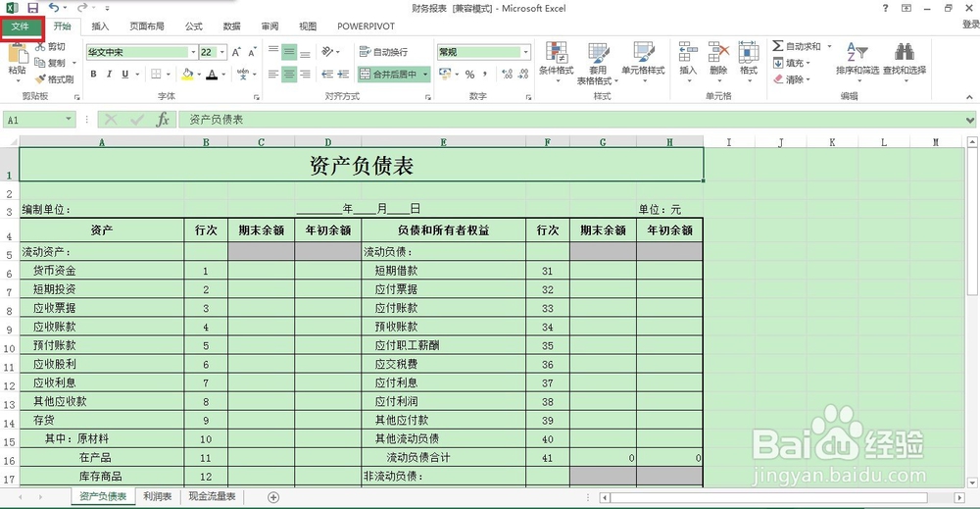Click the Cut (剪切) scissors icon
Screen dimensions: 980x509
[40, 47]
